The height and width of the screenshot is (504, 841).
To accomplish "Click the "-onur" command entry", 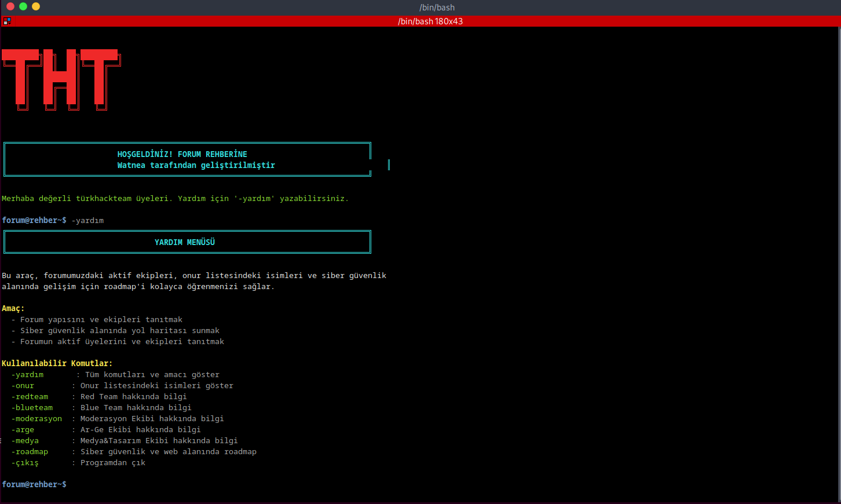I will click(23, 385).
